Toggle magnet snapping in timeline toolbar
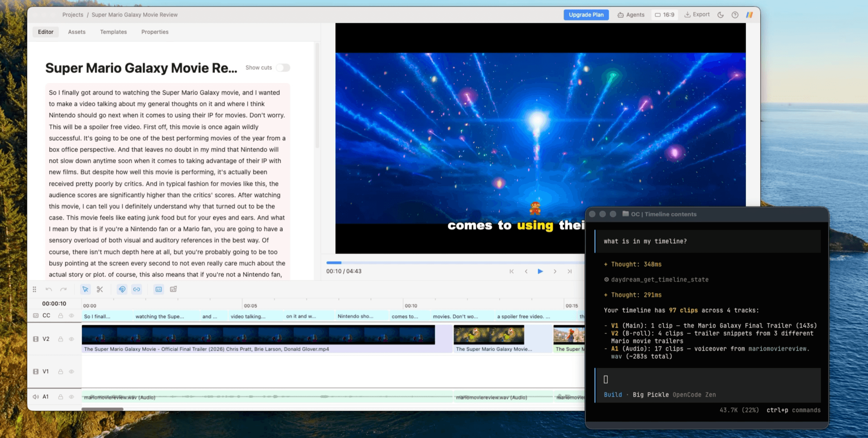 (x=122, y=289)
